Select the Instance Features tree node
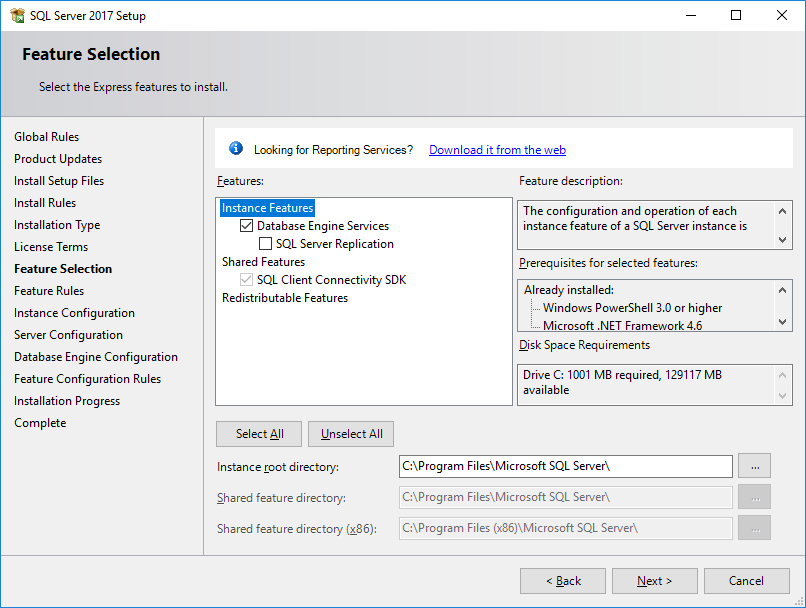This screenshot has width=806, height=608. [x=267, y=208]
